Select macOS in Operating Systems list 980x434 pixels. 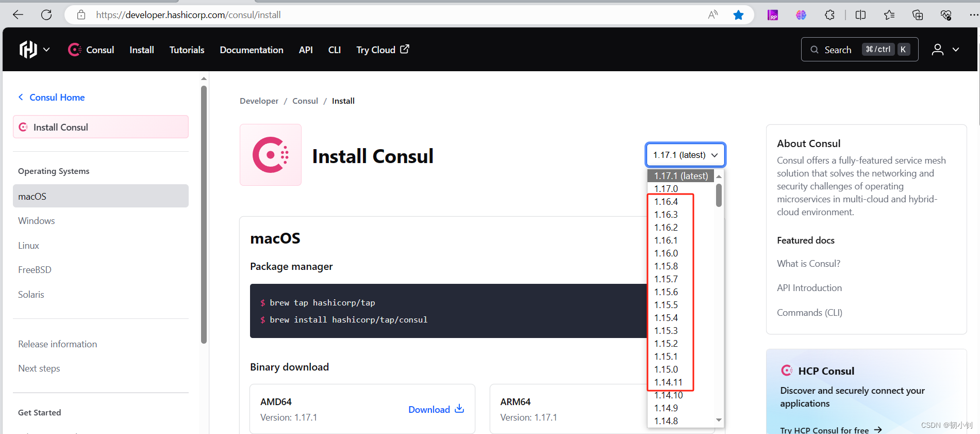pos(101,196)
